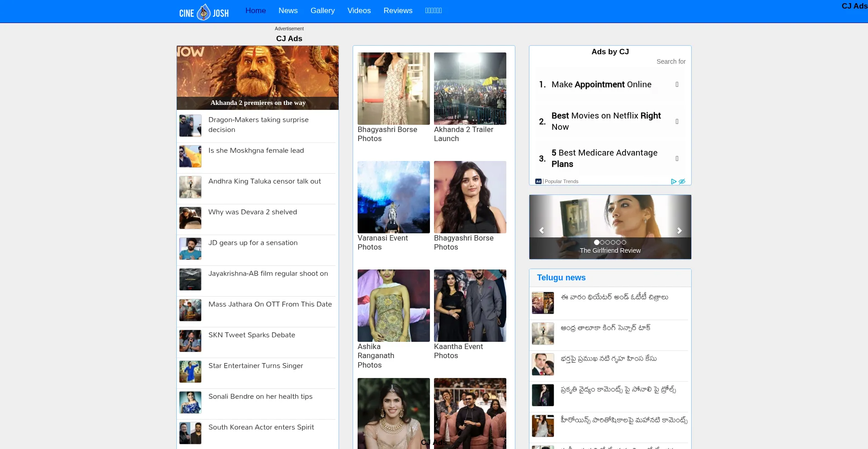Click arrow icon beside 5 Best Medicare Advantage Plans

coord(677,159)
